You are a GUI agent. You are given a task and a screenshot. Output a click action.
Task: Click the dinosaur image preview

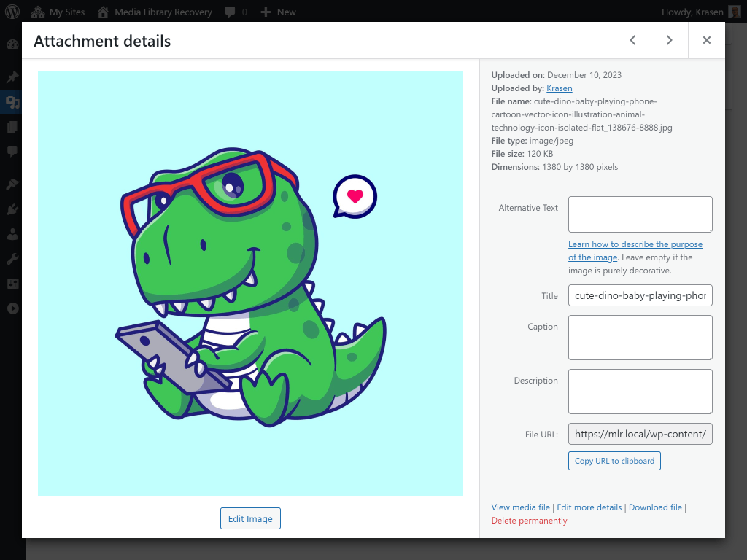pos(250,284)
